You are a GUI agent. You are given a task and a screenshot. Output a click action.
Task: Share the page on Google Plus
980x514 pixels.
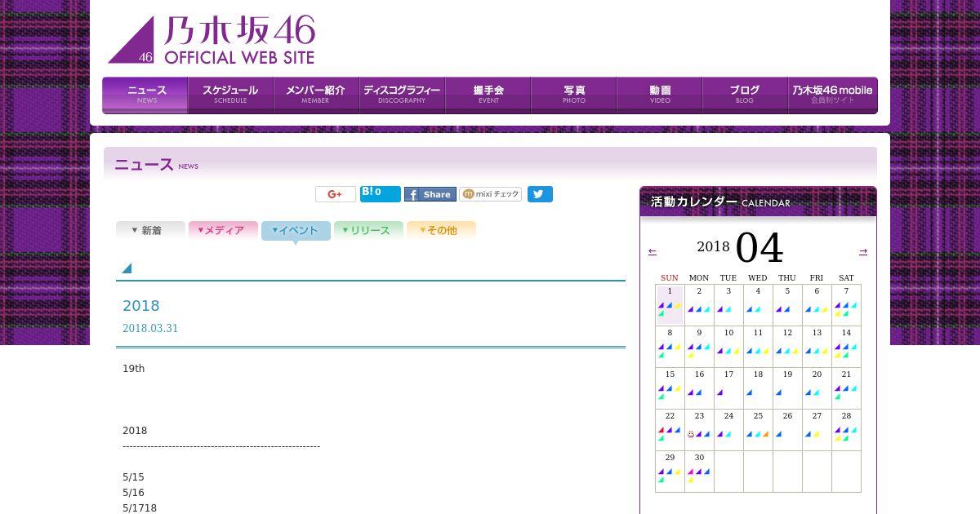tap(336, 194)
